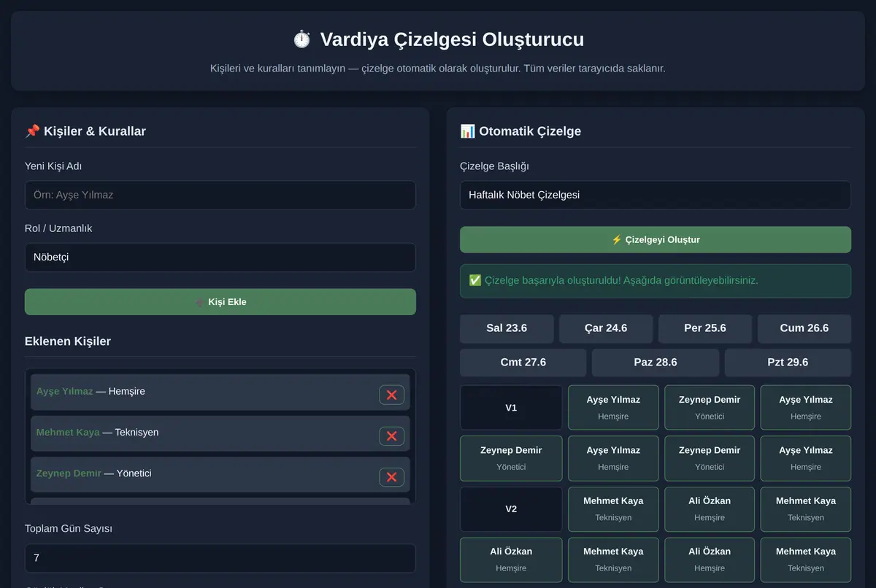
Task: Click the Toplam Gün Sayısı field
Action: pos(220,558)
